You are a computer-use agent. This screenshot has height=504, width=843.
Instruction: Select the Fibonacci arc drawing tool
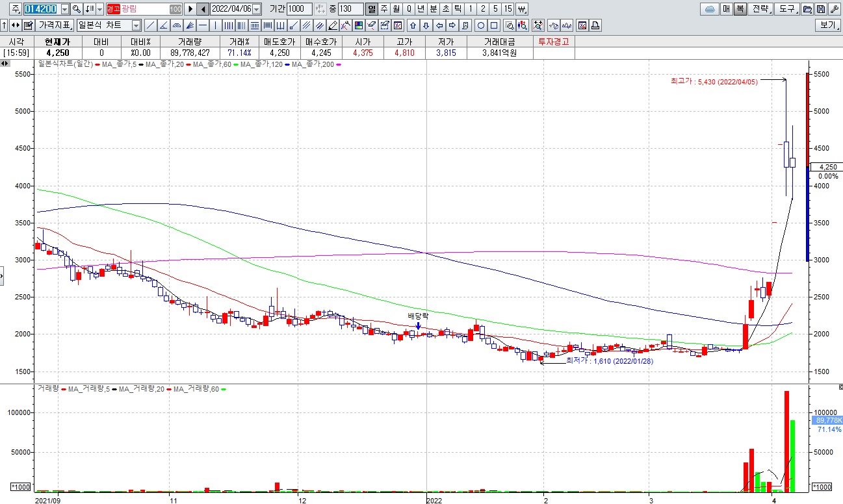point(176,25)
